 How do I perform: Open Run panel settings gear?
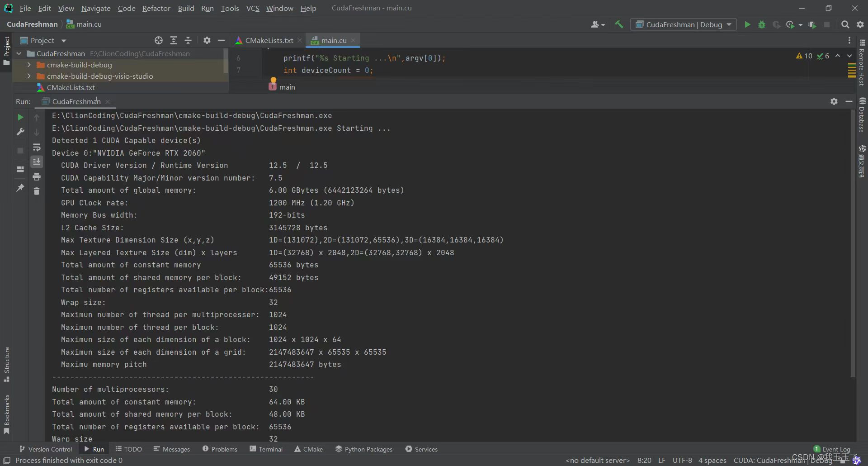pos(834,101)
